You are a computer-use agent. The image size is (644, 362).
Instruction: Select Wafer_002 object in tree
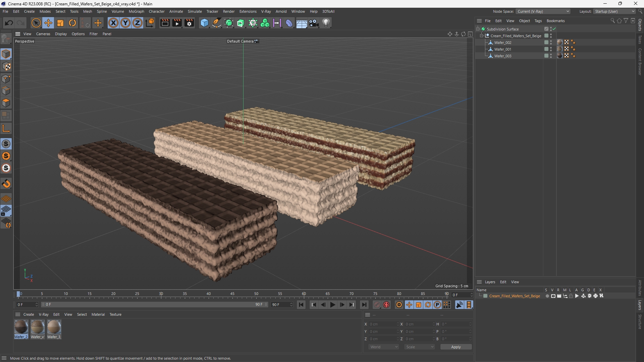tap(502, 43)
